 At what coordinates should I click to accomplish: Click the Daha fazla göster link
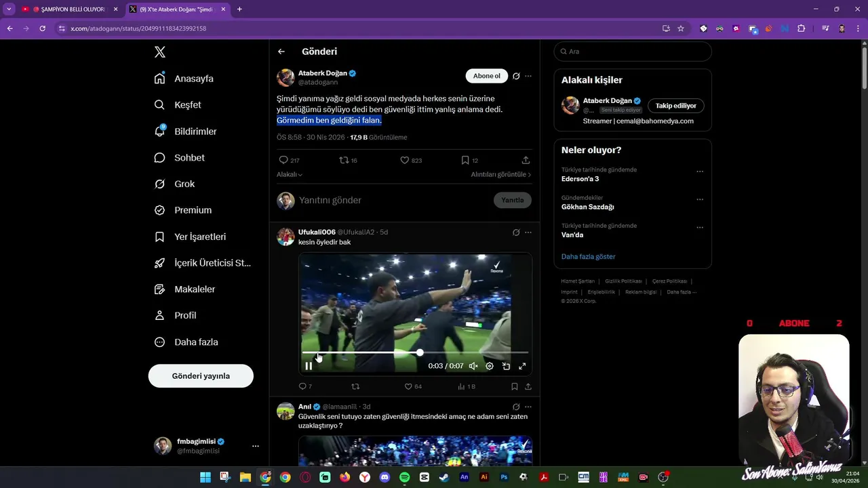pyautogui.click(x=589, y=257)
